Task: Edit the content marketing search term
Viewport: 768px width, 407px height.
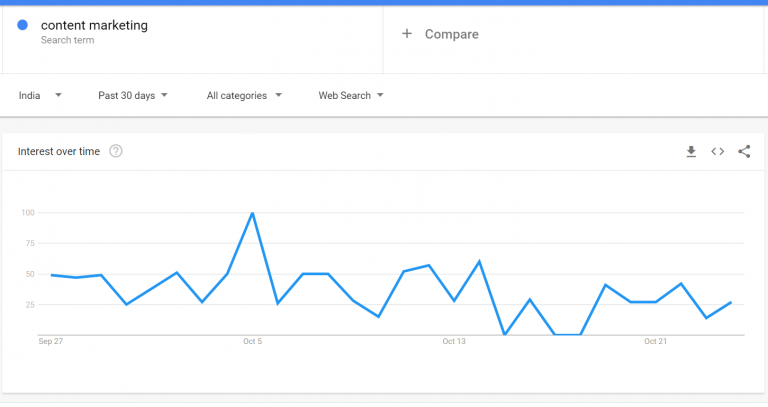Action: tap(94, 25)
